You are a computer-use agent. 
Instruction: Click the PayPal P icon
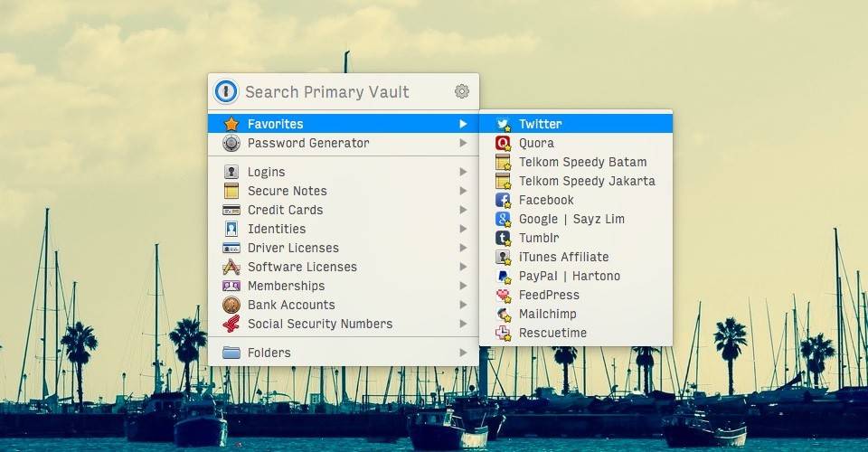[x=503, y=276]
